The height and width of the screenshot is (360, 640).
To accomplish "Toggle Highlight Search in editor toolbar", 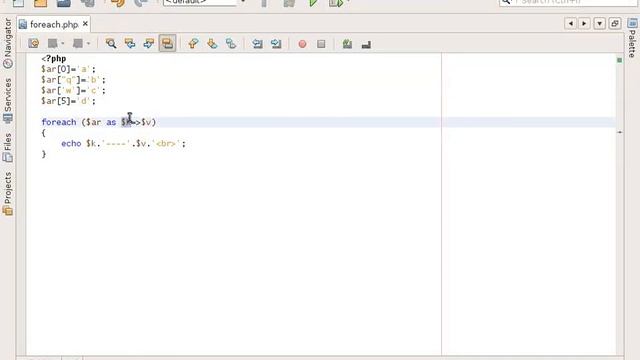I will [x=167, y=43].
